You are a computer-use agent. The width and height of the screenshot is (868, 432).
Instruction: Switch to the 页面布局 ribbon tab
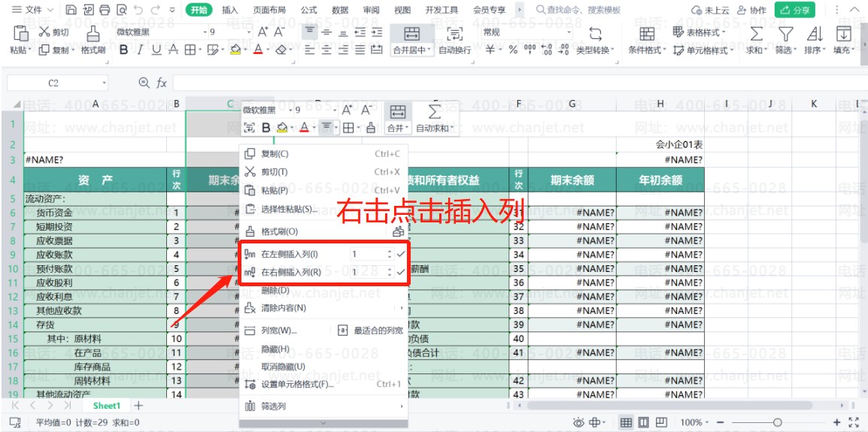(x=269, y=10)
